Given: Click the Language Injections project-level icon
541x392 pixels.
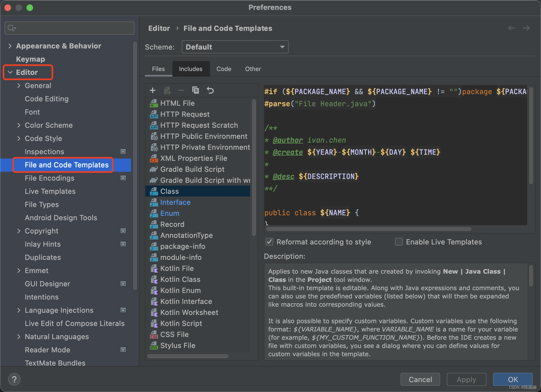Looking at the screenshot, I should point(123,310).
